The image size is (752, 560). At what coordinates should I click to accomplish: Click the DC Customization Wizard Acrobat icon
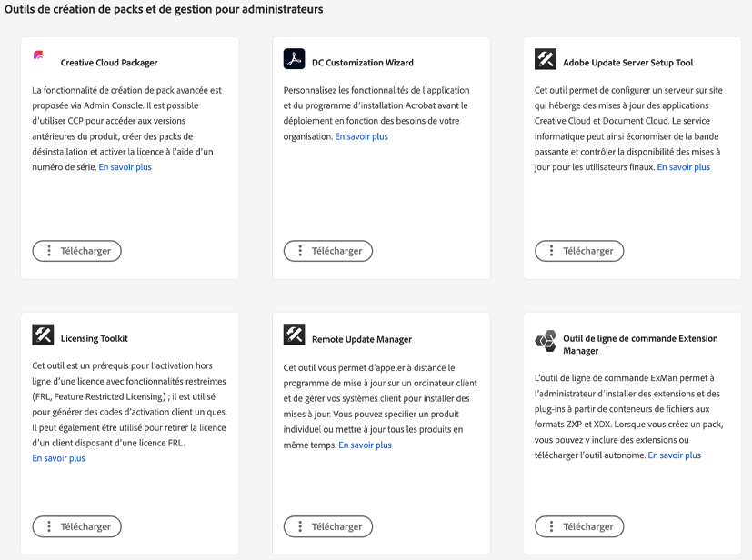294,59
